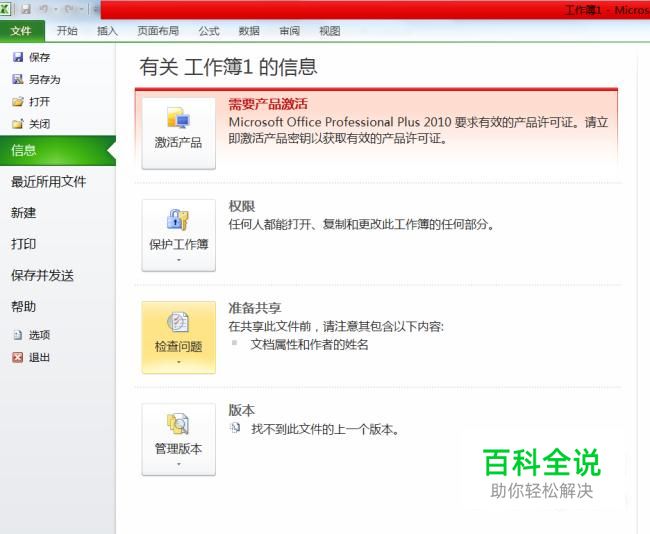Select the 信息 backstage section

pos(58,150)
